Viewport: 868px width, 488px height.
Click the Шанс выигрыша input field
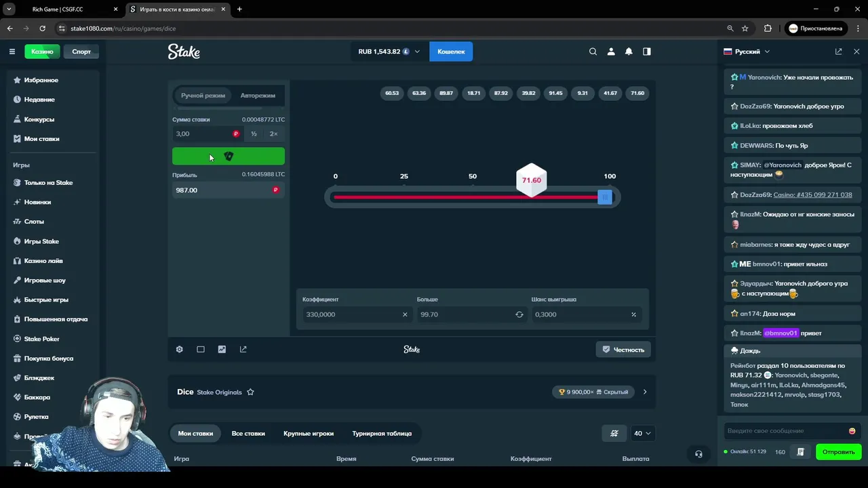point(587,314)
